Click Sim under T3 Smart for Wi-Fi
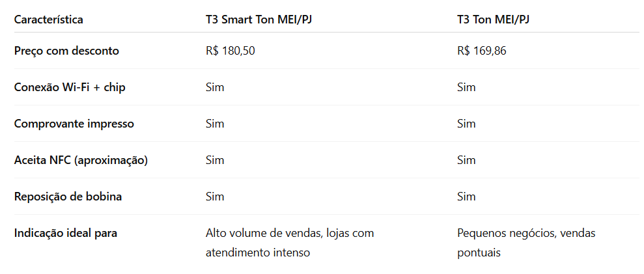The image size is (644, 274). pyautogui.click(x=216, y=87)
